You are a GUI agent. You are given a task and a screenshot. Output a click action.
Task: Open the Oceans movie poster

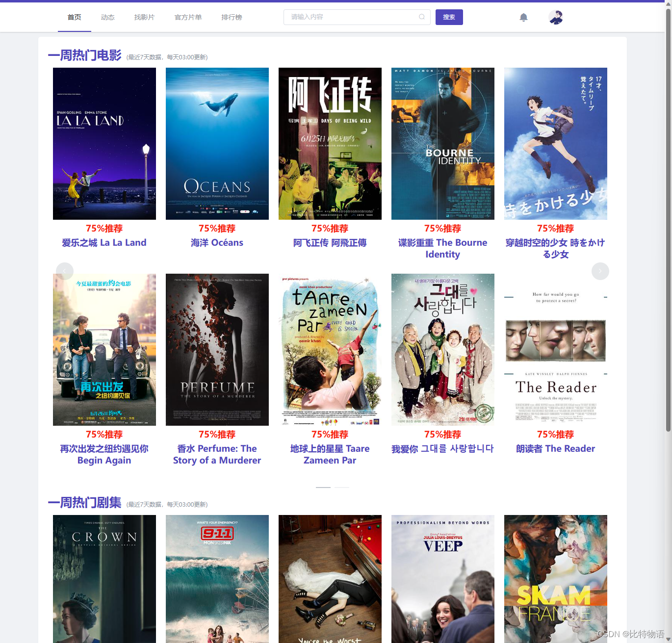[x=217, y=144]
